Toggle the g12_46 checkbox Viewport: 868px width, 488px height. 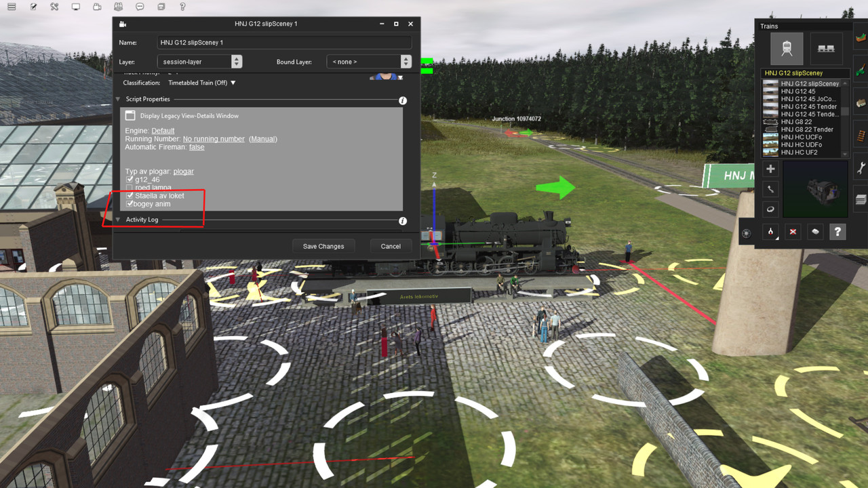coord(130,179)
